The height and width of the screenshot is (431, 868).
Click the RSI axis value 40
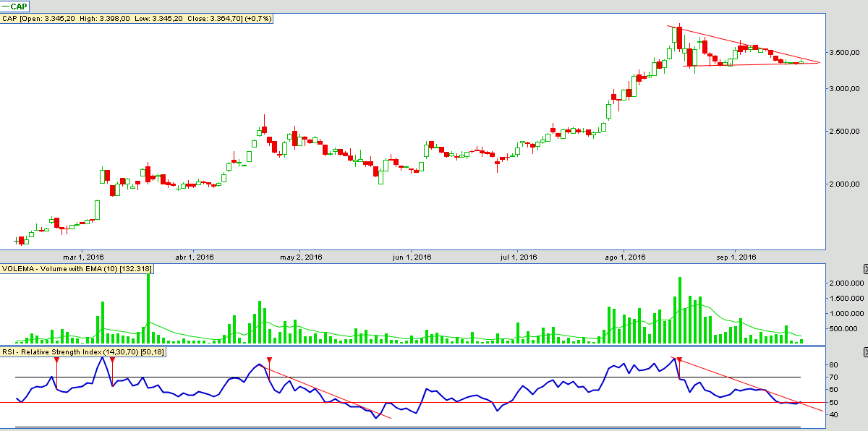[x=833, y=415]
